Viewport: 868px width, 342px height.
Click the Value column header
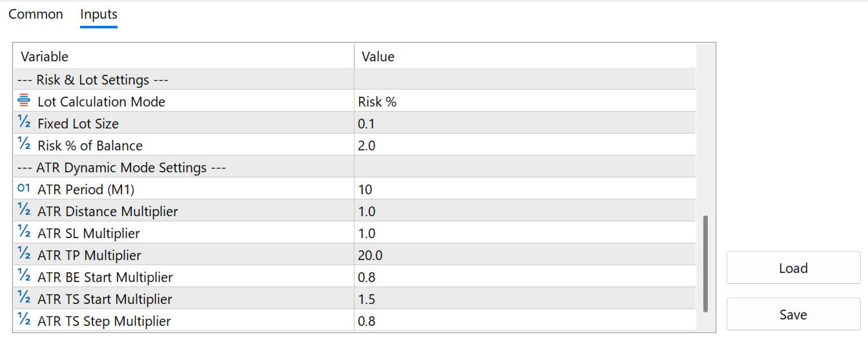pyautogui.click(x=524, y=57)
